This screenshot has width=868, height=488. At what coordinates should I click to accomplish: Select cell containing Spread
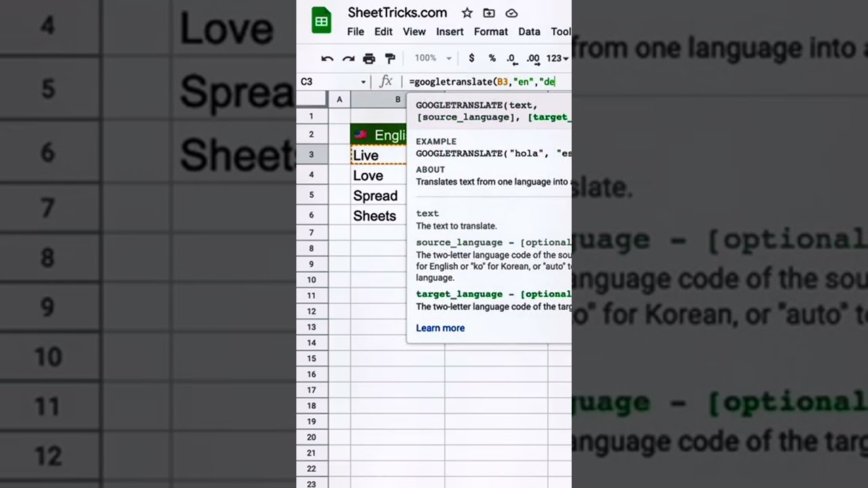coord(378,196)
